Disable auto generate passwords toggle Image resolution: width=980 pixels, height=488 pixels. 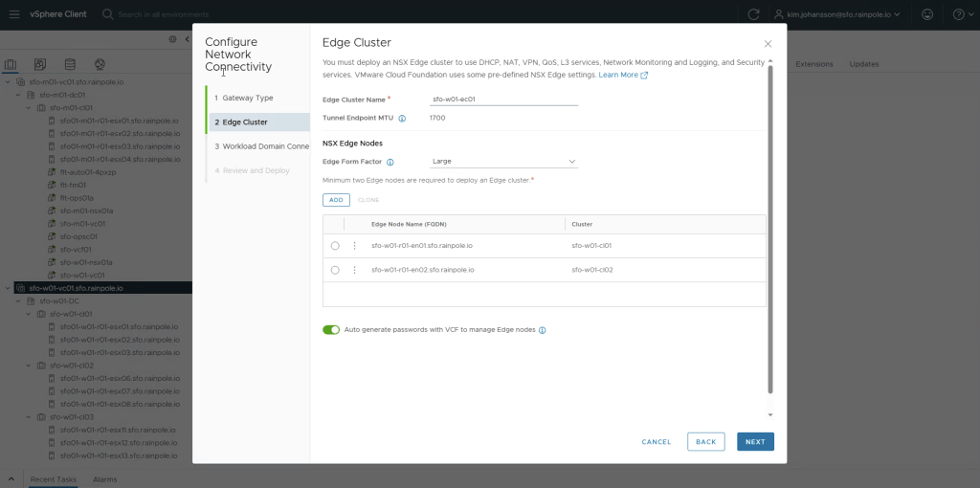[x=331, y=330]
